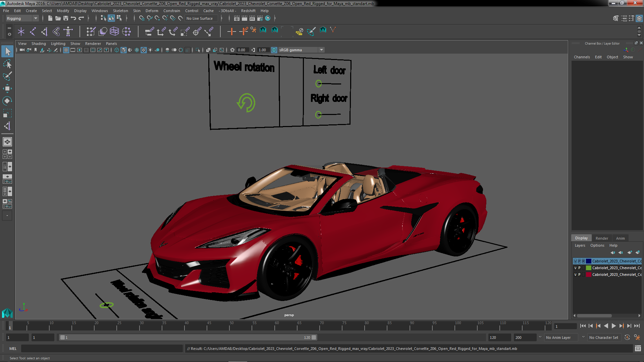Click the red color swatch of third layer
The image size is (644, 362).
click(588, 275)
